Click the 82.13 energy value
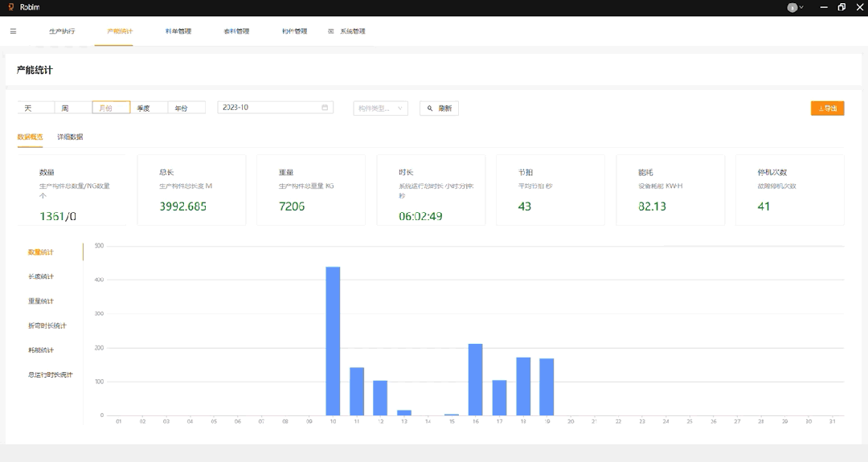 [652, 206]
